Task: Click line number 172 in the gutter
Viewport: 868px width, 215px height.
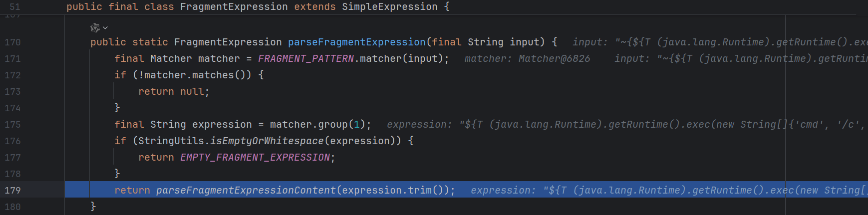Action: (x=12, y=75)
